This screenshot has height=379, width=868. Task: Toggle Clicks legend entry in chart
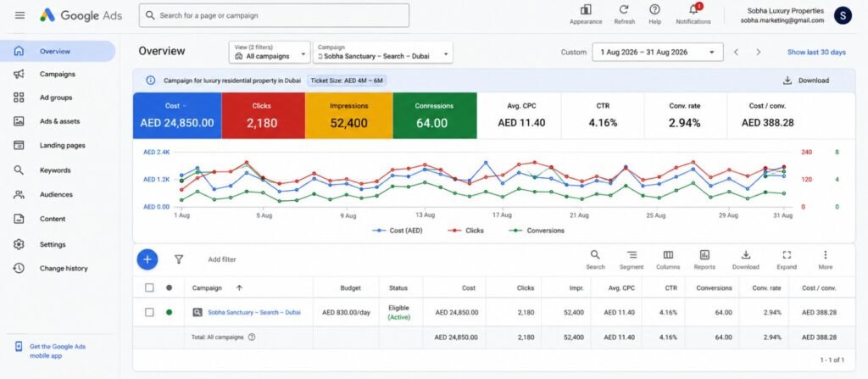[x=465, y=231]
